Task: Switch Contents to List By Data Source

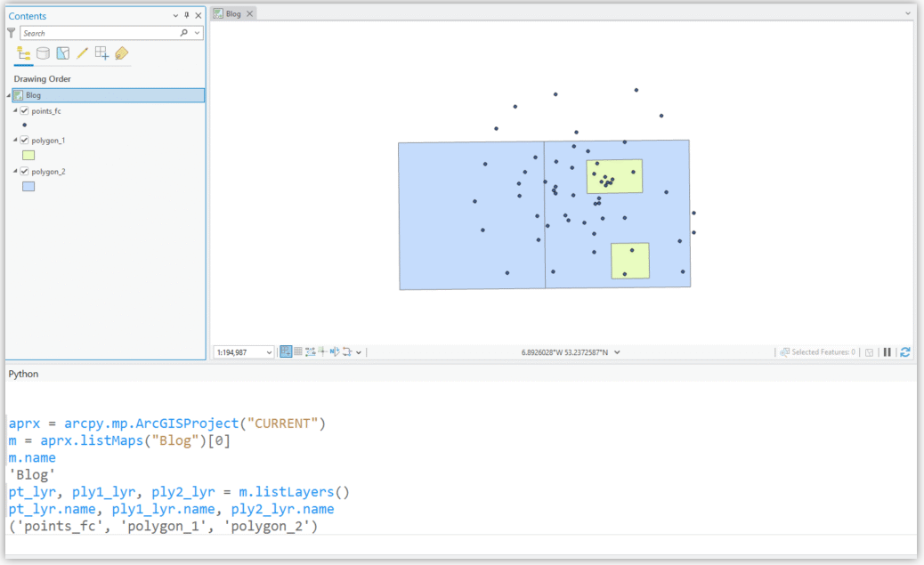Action: point(42,53)
